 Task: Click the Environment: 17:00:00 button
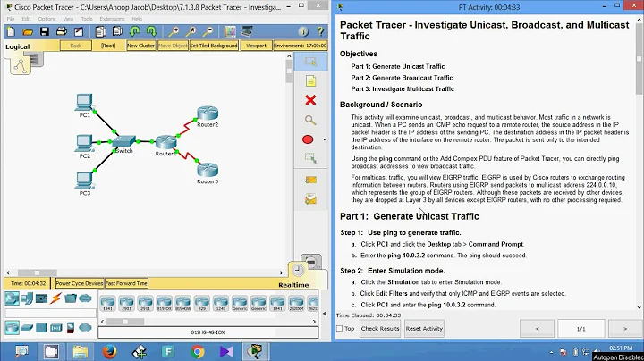click(301, 46)
